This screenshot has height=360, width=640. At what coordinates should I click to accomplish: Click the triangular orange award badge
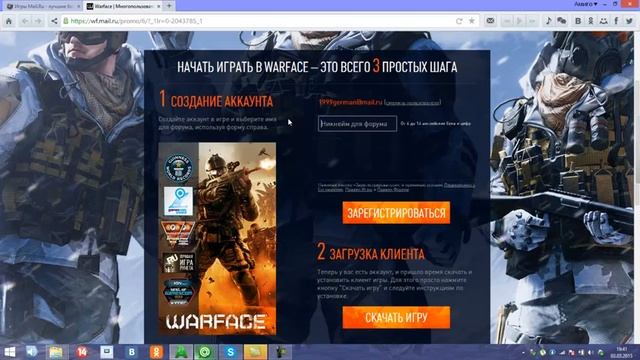(x=178, y=234)
